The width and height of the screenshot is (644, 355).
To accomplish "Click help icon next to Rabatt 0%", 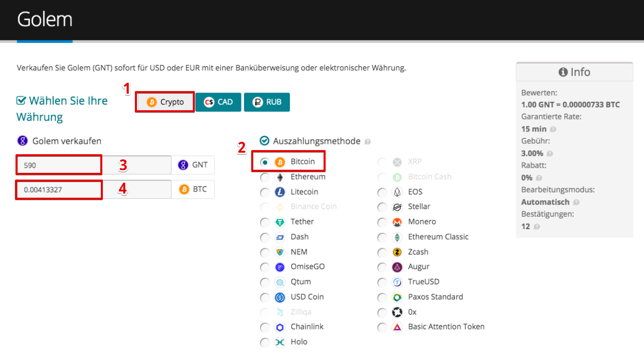I will click(x=539, y=178).
